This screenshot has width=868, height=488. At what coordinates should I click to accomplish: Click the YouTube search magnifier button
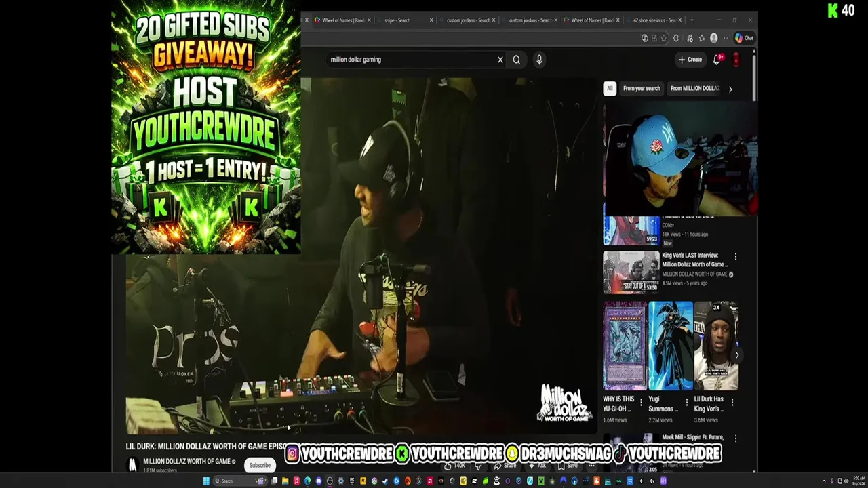(x=516, y=60)
